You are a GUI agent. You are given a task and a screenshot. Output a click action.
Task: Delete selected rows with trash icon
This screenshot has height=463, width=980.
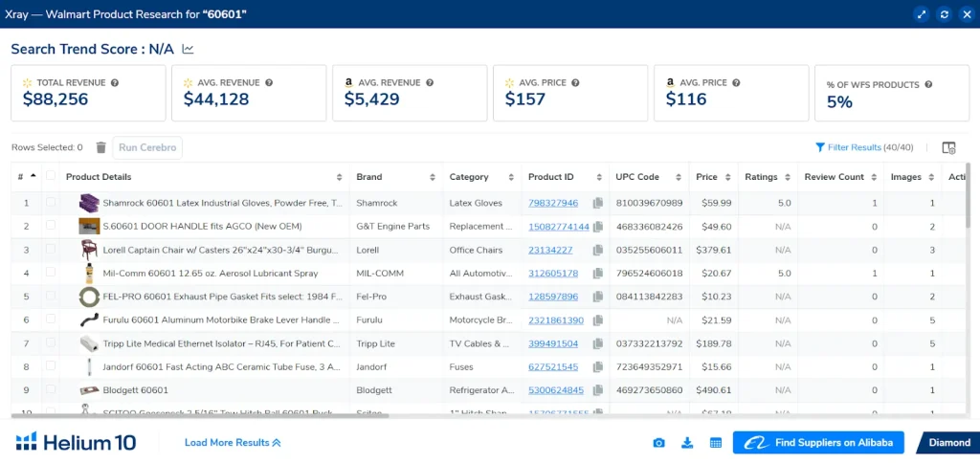[x=101, y=147]
